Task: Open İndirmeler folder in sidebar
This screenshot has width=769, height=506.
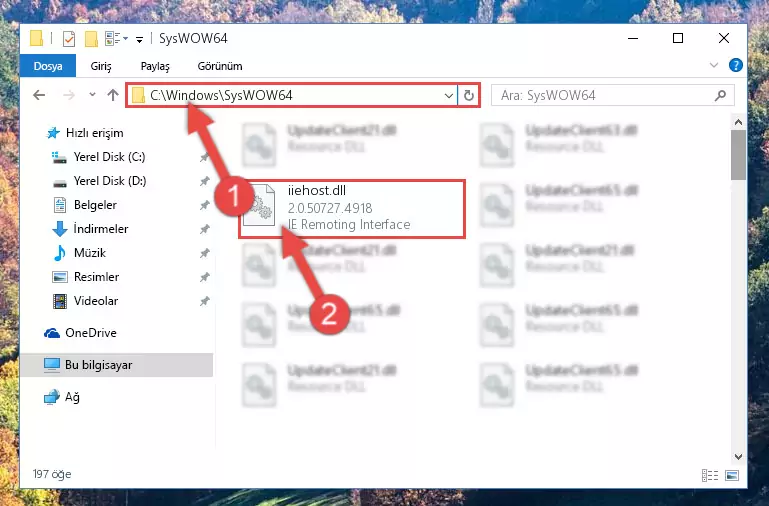Action: 90,229
